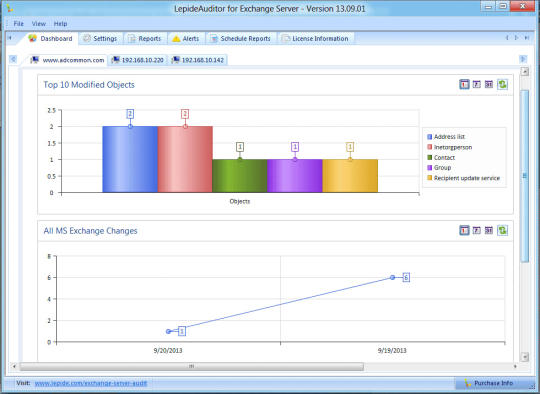Click the vertical scrollbar down arrow
The image size is (540, 394).
click(x=525, y=357)
